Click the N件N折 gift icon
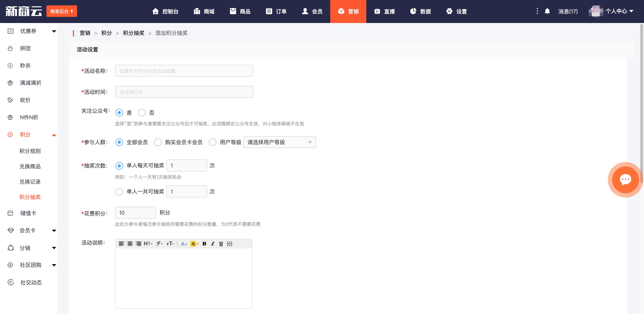This screenshot has height=314, width=644. [x=10, y=117]
